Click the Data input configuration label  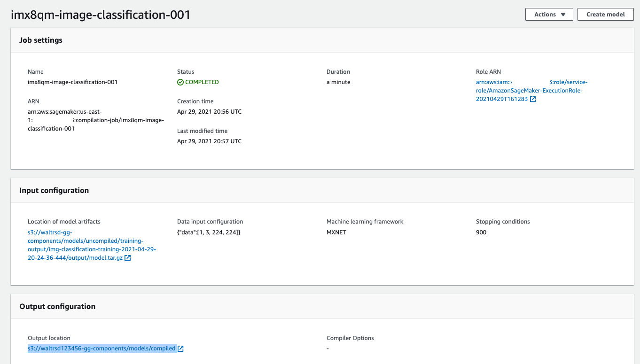(210, 222)
